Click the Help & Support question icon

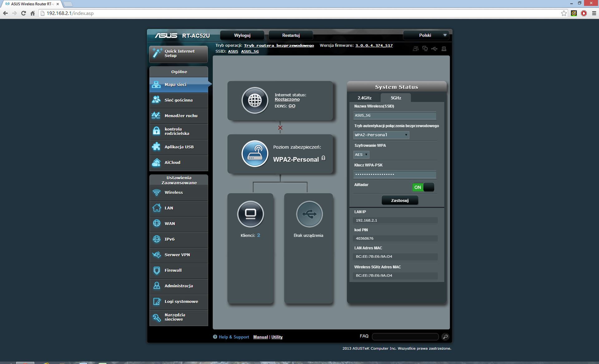[215, 337]
